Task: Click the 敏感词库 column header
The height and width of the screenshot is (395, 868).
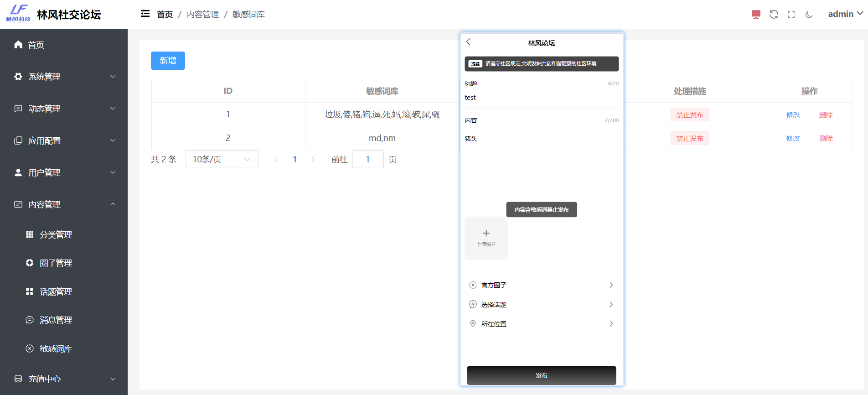Action: coord(382,91)
